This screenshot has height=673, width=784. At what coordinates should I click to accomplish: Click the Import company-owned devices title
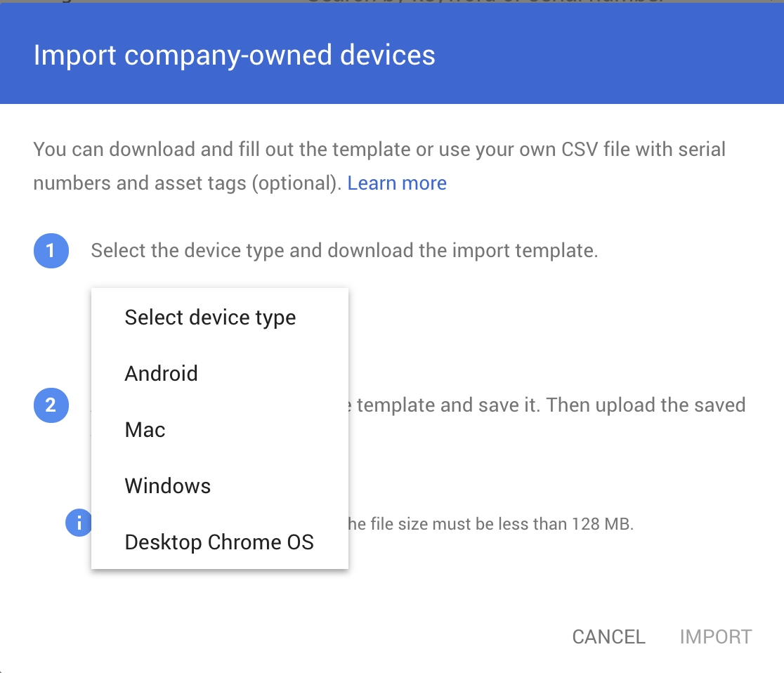(235, 55)
